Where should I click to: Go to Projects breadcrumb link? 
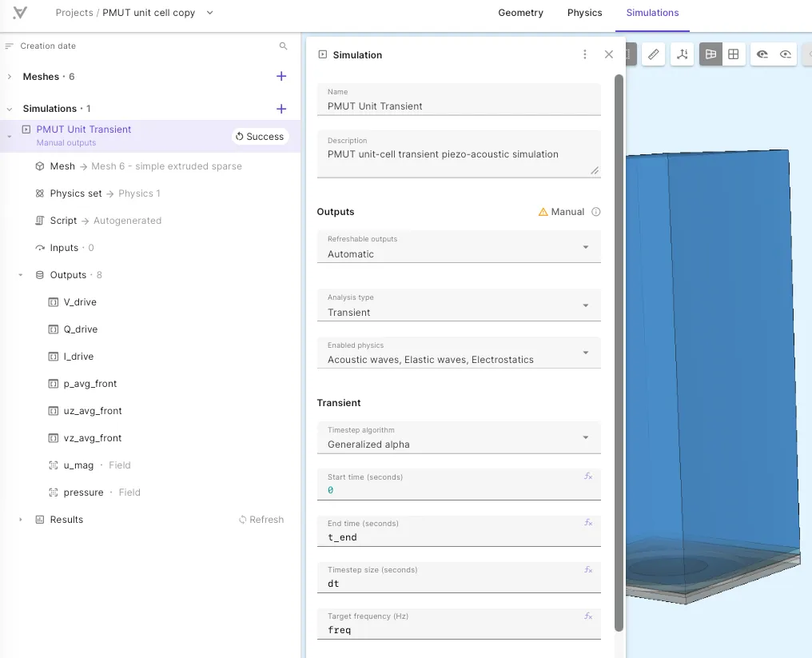tap(74, 13)
